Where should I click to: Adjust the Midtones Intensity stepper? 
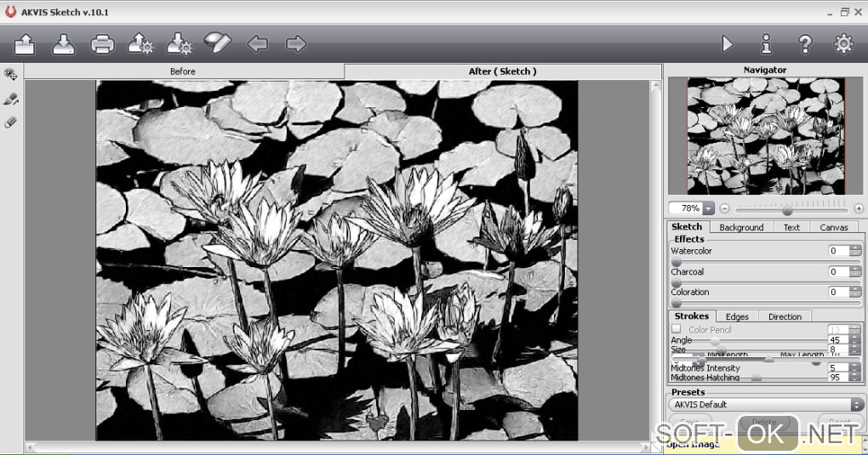pos(855,367)
